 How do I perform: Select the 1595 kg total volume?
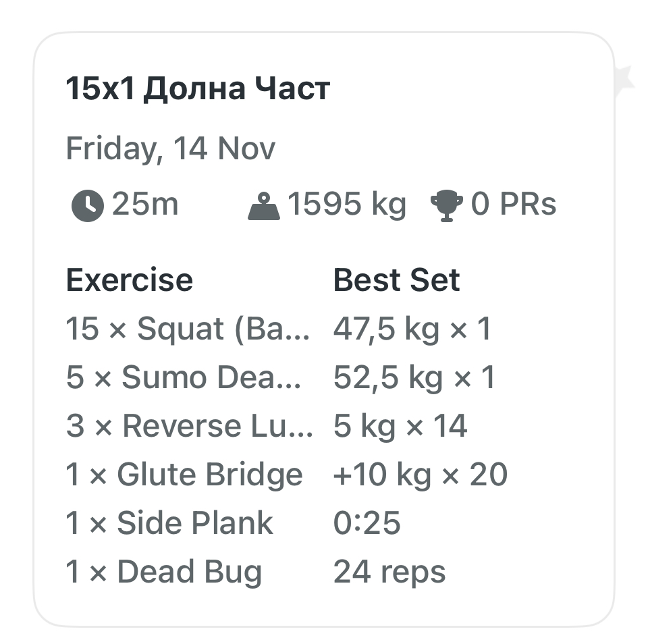[347, 205]
